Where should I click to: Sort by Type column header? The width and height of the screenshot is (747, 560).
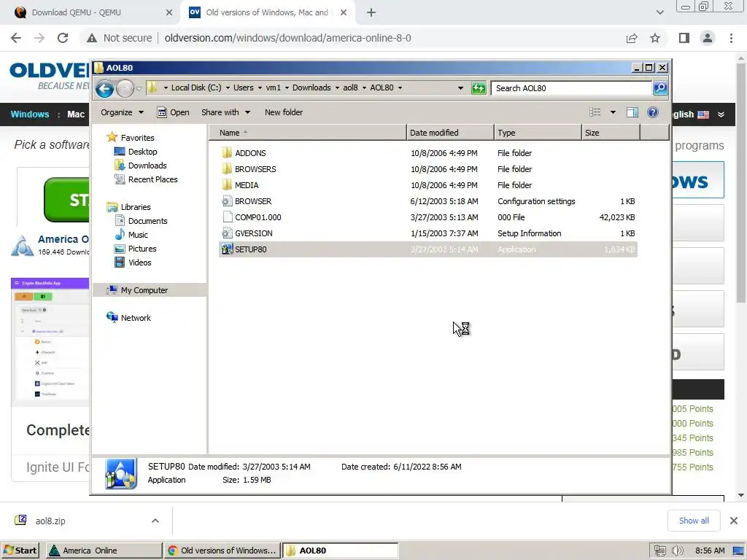coord(538,133)
